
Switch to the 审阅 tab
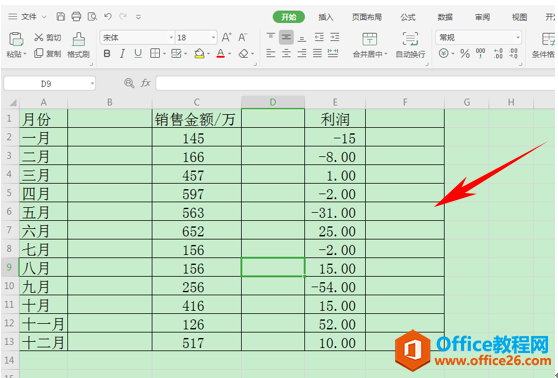click(482, 17)
